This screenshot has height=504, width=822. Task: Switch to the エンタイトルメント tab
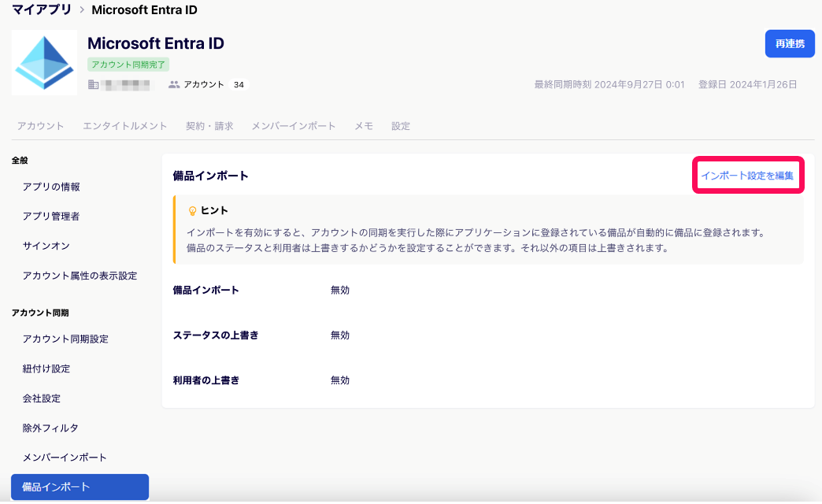[x=124, y=126]
